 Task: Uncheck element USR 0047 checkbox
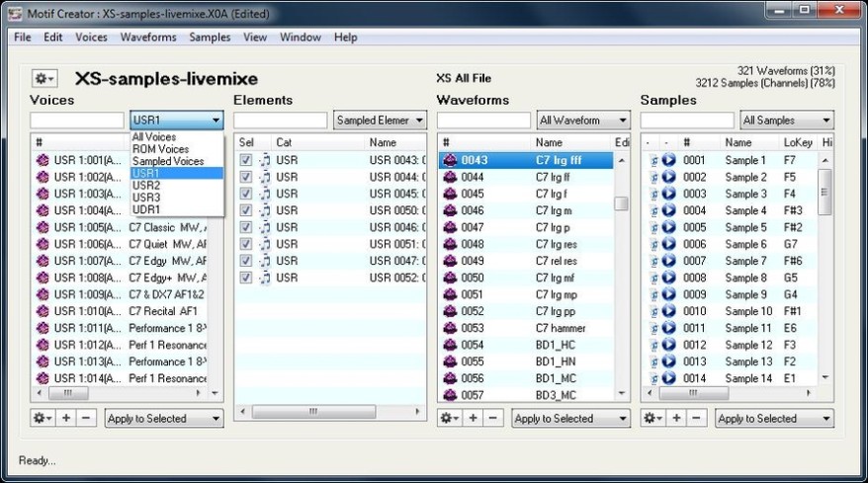click(x=246, y=261)
